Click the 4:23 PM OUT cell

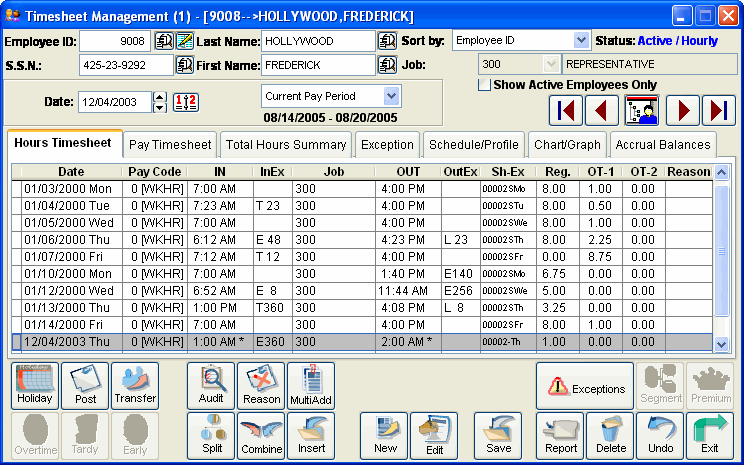pos(408,240)
